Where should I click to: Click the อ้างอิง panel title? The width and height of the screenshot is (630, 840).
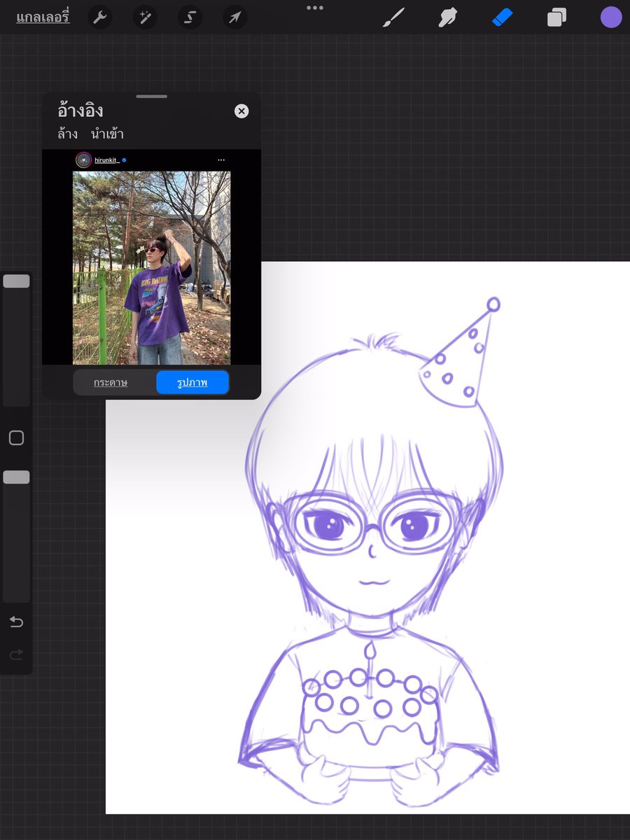[80, 111]
